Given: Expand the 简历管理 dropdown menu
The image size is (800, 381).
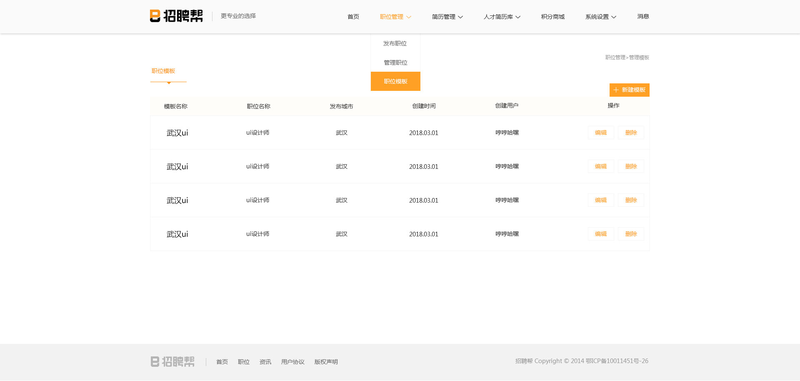Looking at the screenshot, I should (447, 17).
